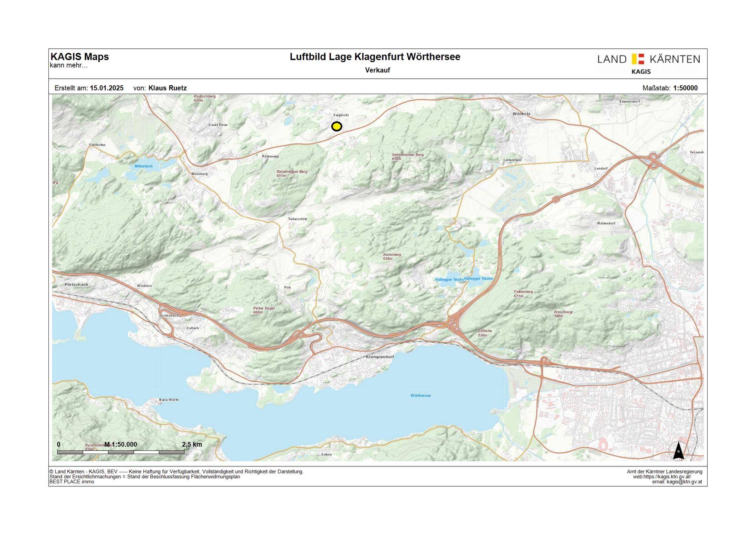Click the motorway junction west of Zillhöhe

tap(452, 325)
